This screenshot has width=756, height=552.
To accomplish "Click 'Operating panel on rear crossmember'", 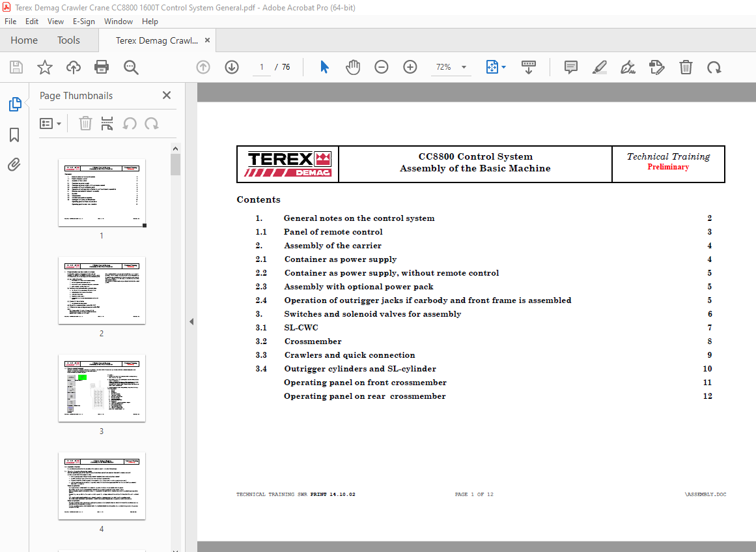I will tap(365, 396).
